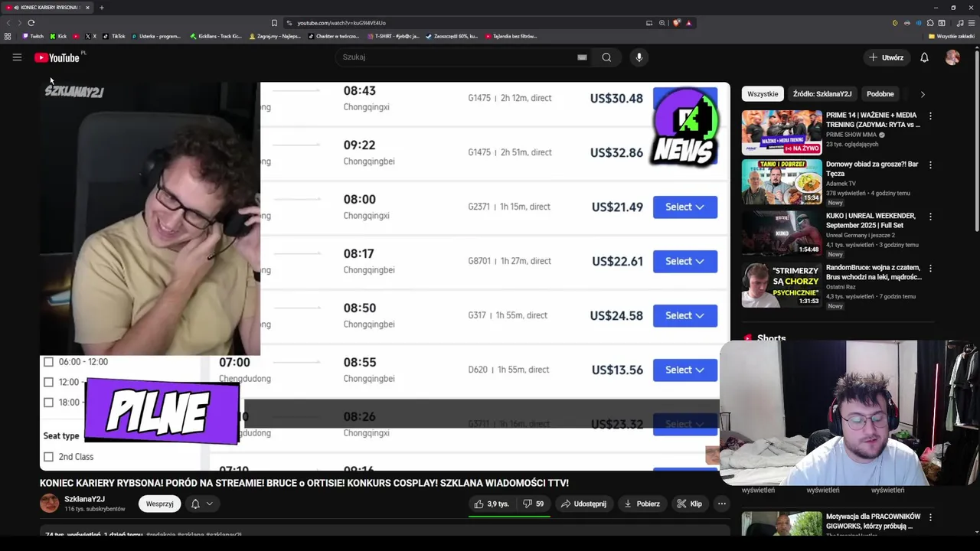980x551 pixels.
Task: Open the page zoom magnifier in address bar
Action: coord(662,23)
